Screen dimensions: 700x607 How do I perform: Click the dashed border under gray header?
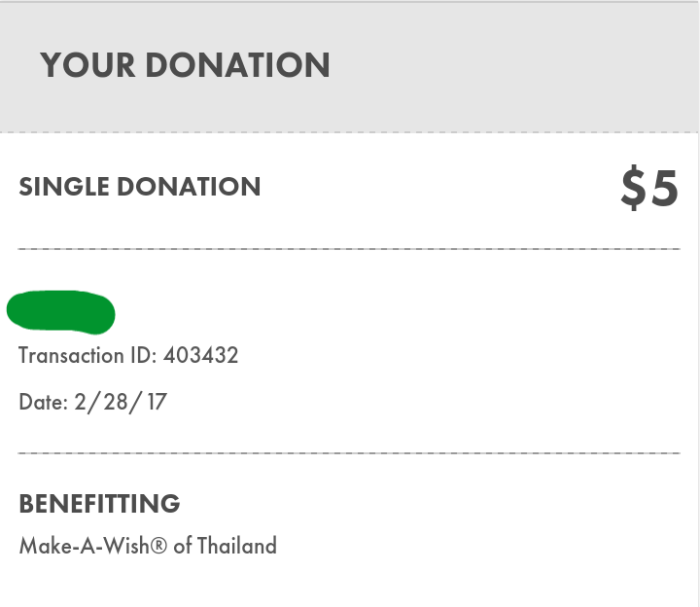[x=349, y=132]
